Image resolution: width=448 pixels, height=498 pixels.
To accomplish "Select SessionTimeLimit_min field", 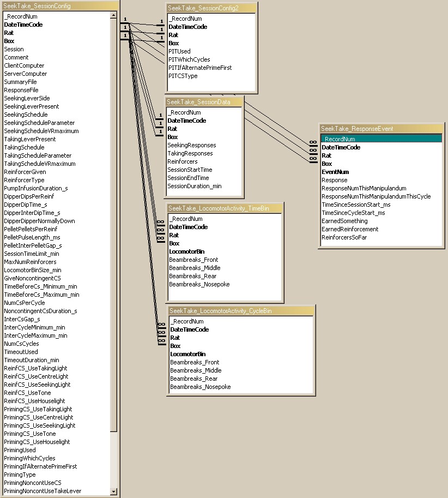I will [32, 254].
